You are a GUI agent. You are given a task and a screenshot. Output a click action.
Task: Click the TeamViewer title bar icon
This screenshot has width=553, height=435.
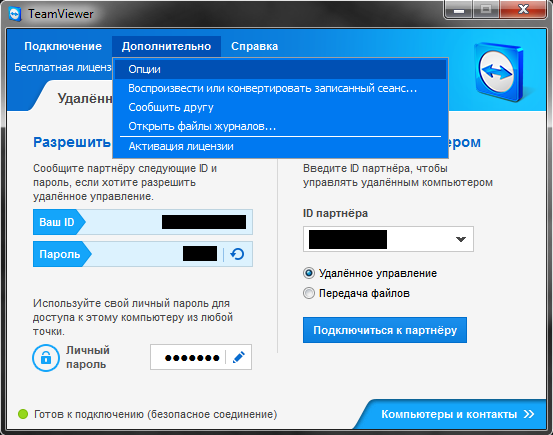(15, 14)
